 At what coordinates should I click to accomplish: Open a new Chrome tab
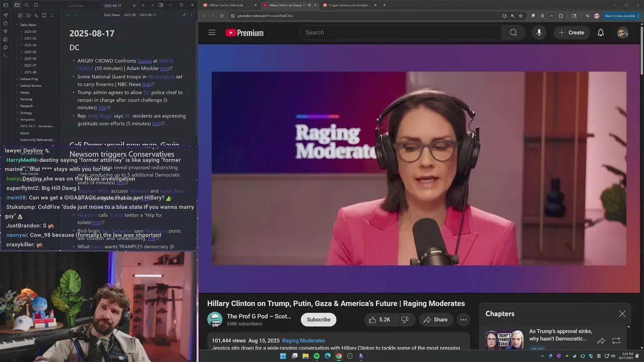pos(384,5)
